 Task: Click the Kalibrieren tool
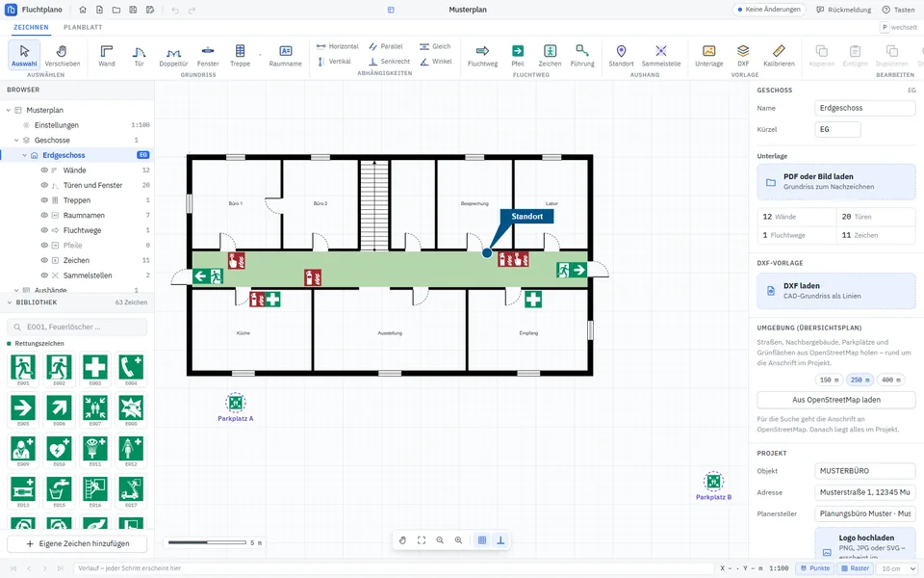pyautogui.click(x=779, y=56)
